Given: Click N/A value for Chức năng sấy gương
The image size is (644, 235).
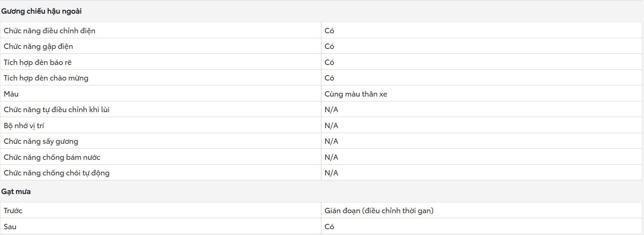Looking at the screenshot, I should pos(331,141).
